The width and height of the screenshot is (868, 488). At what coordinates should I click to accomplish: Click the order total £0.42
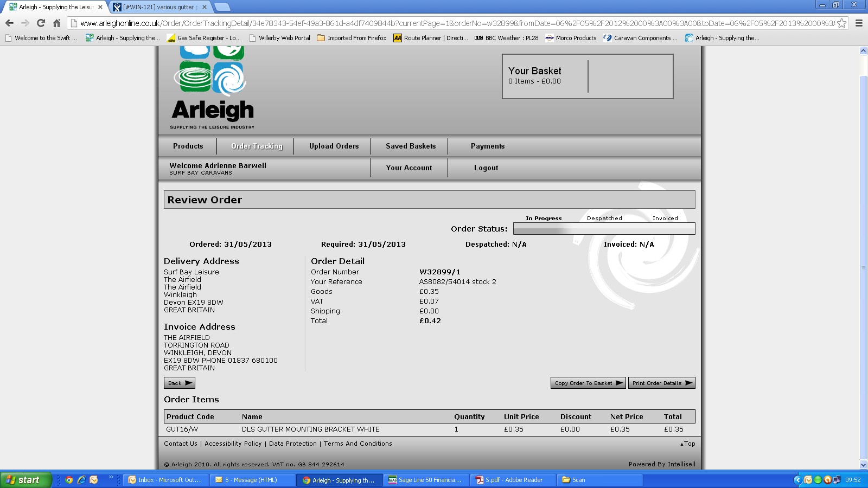[430, 321]
